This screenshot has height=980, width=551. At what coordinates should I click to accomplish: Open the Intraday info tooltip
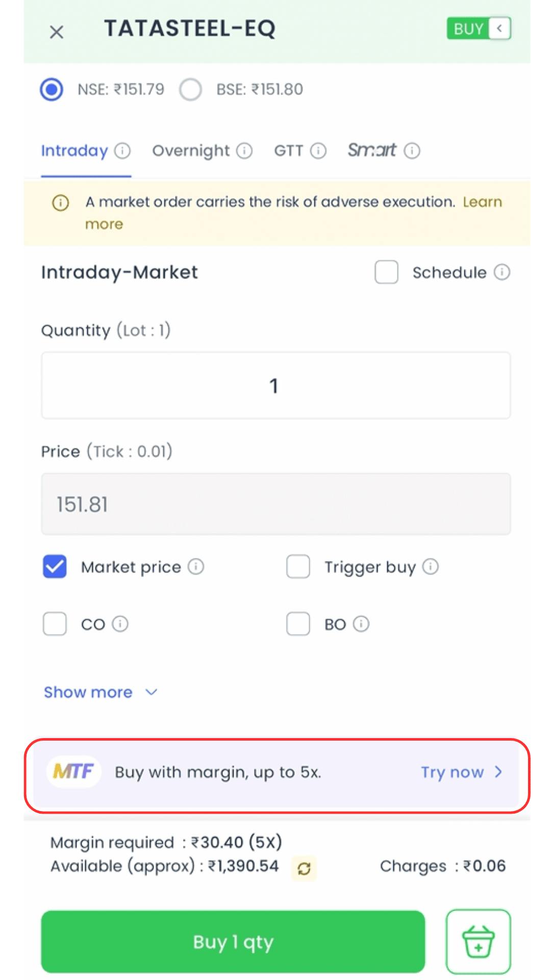point(122,151)
